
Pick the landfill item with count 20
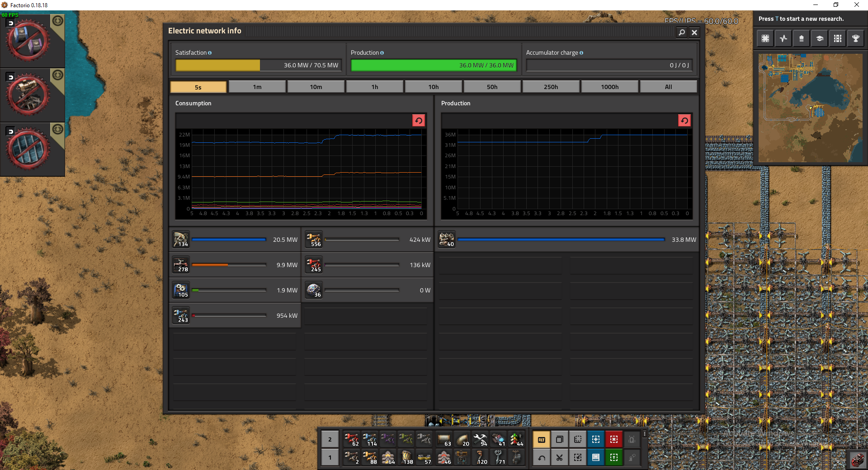[x=462, y=439]
